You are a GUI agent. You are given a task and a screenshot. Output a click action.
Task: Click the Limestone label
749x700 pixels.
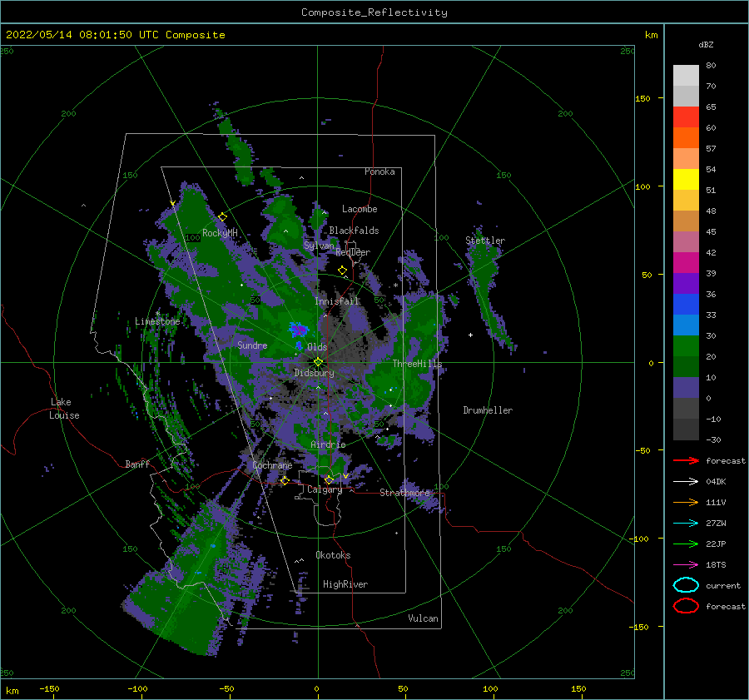click(x=157, y=321)
